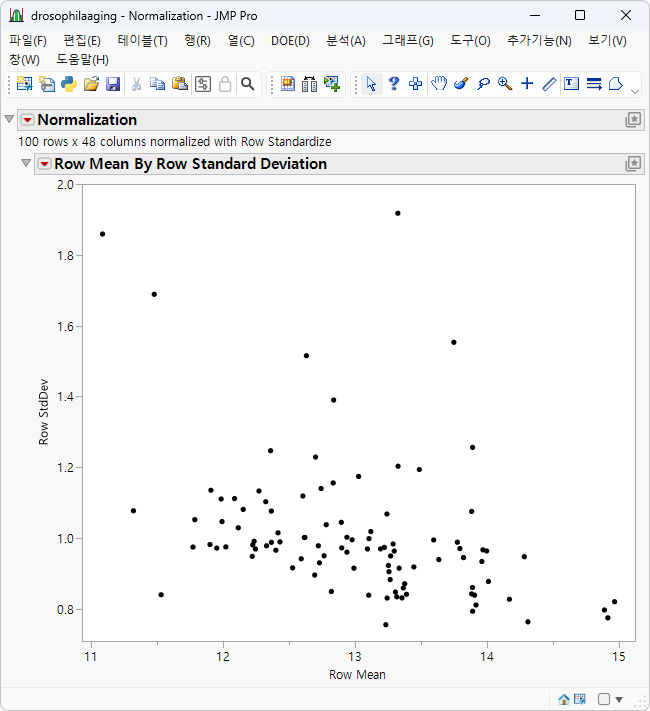Open the 추가기능(N) menu
Viewport: 650px width, 711px height.
(x=539, y=41)
